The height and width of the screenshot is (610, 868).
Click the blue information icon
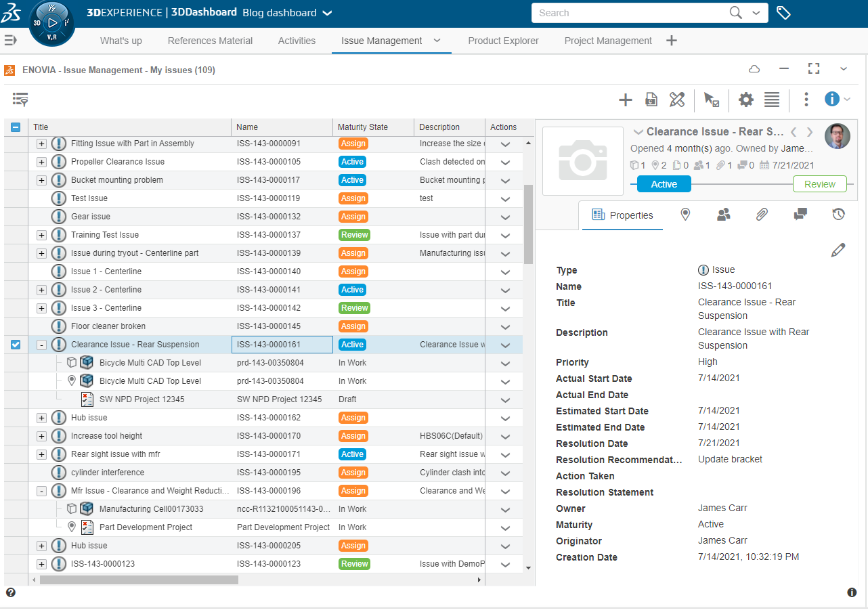pos(831,100)
